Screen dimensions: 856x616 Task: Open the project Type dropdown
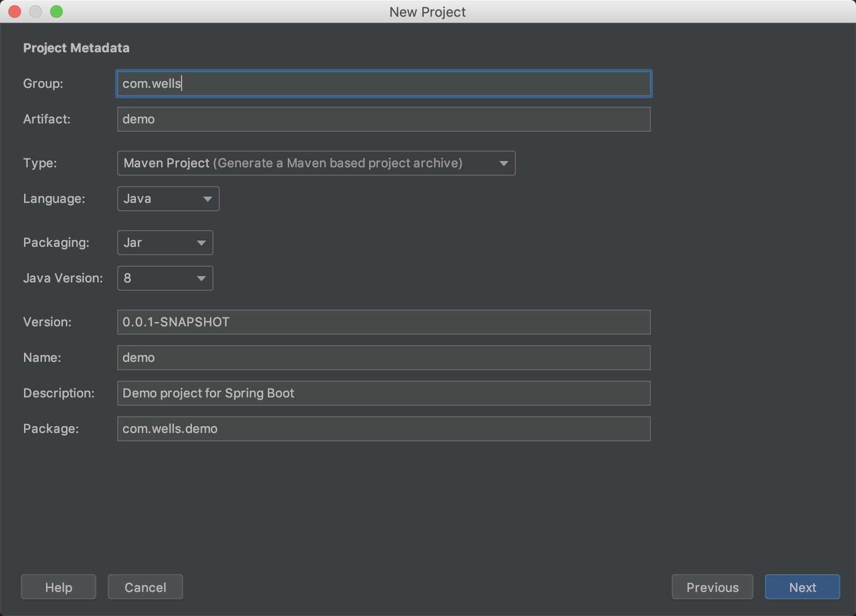[316, 163]
